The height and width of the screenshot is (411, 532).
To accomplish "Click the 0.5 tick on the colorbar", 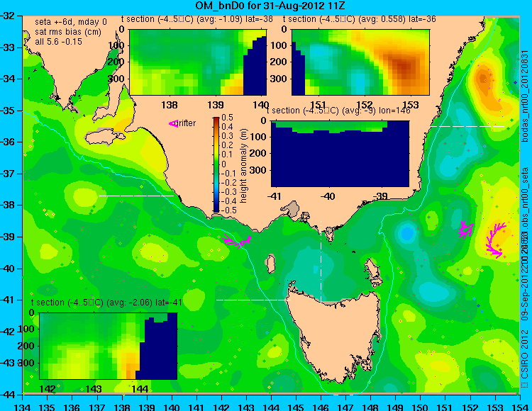I will click(x=227, y=118).
